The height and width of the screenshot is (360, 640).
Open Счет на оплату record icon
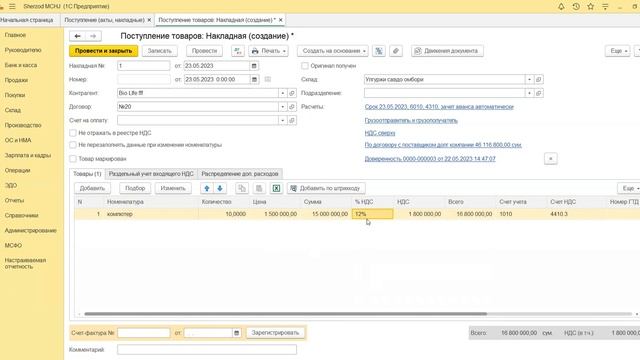[x=292, y=120]
